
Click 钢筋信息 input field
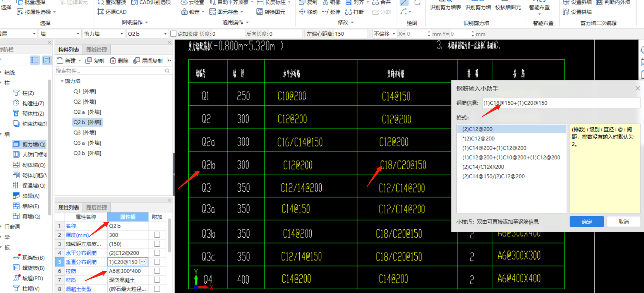point(561,103)
